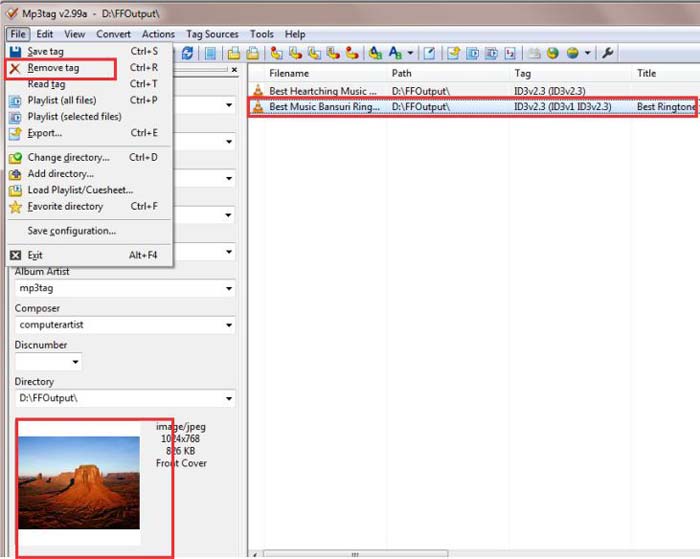Open the Actions menu
The width and height of the screenshot is (700, 559).
tap(158, 34)
